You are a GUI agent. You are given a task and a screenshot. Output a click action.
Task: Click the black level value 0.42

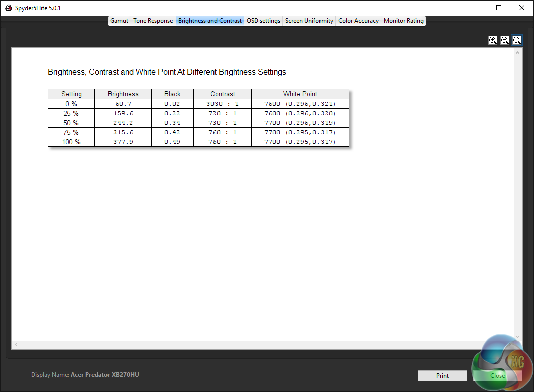click(x=172, y=132)
